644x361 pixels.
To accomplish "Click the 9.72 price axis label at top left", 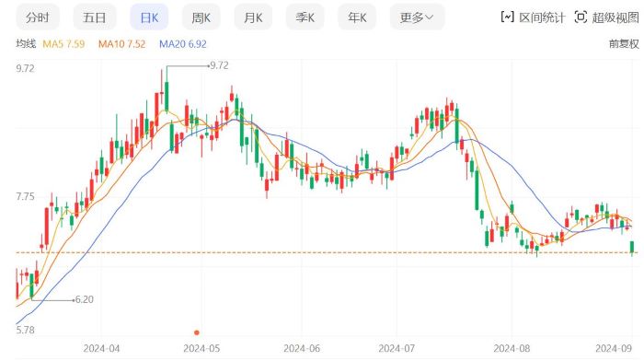I will pos(25,68).
